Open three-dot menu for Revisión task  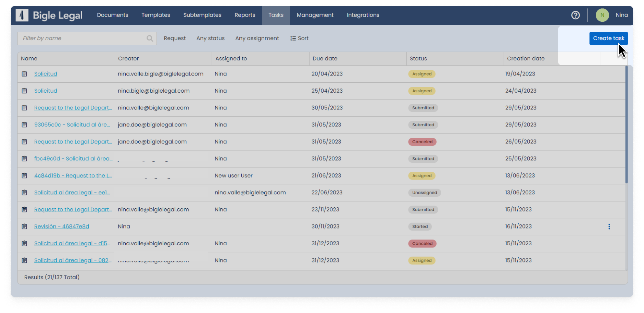(x=609, y=227)
